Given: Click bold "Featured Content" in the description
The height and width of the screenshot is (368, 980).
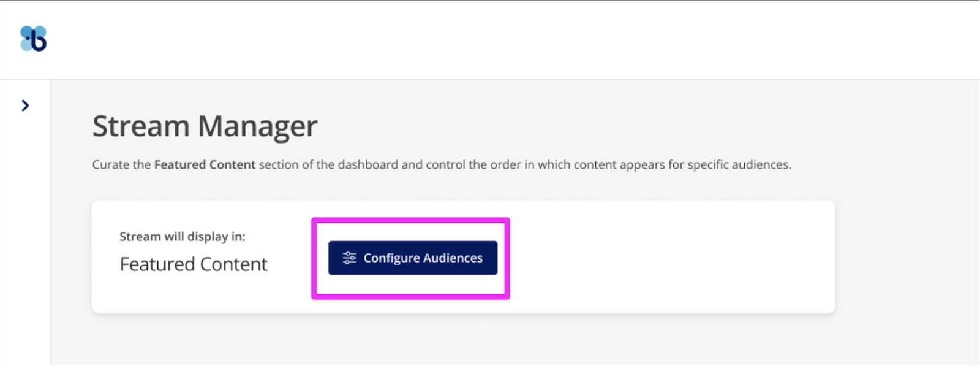Looking at the screenshot, I should 205,164.
